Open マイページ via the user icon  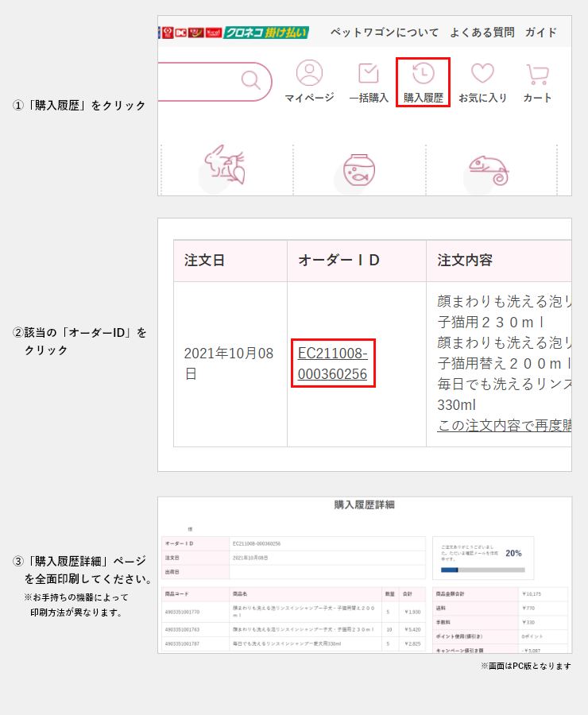[309, 74]
